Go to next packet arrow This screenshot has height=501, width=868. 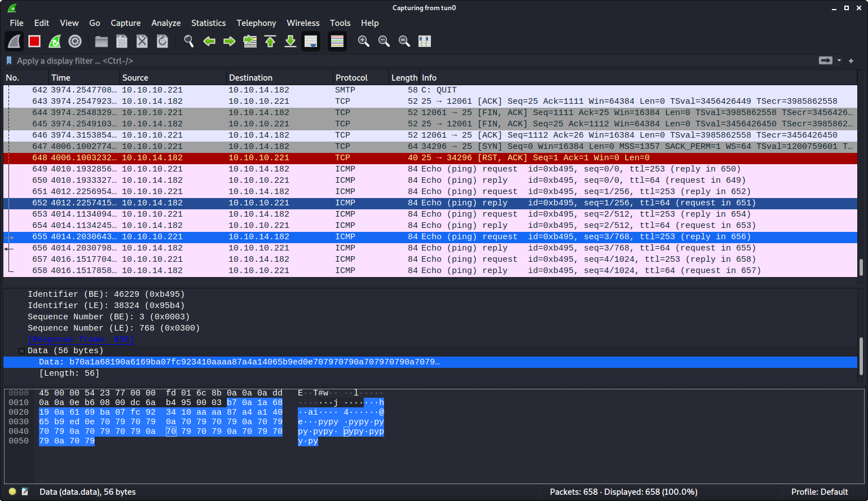pos(230,41)
